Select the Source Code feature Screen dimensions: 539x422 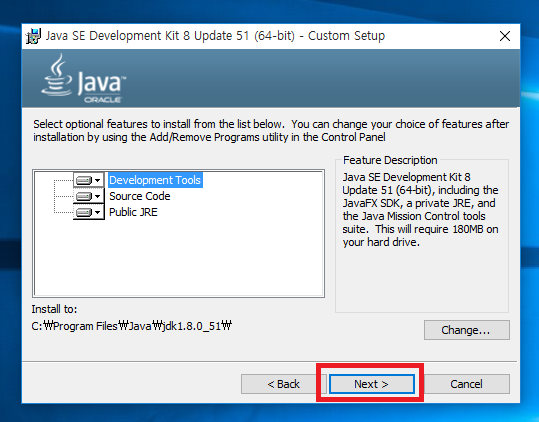click(140, 196)
